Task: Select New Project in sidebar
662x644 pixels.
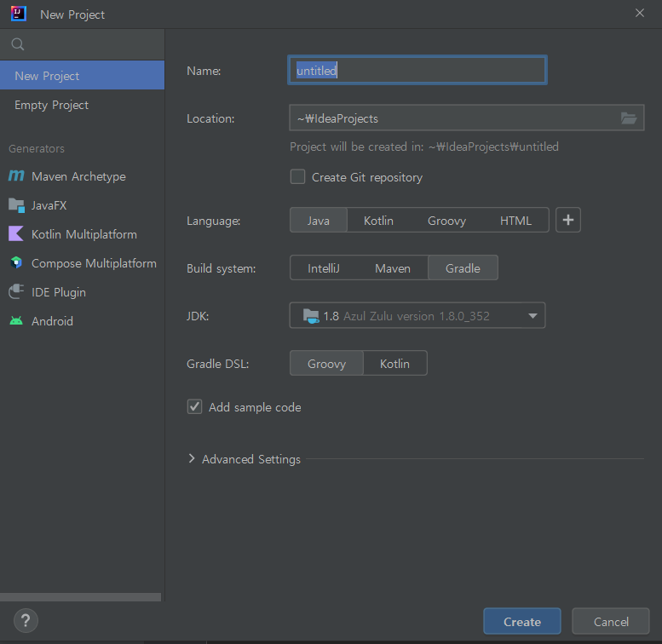Action: 83,75
